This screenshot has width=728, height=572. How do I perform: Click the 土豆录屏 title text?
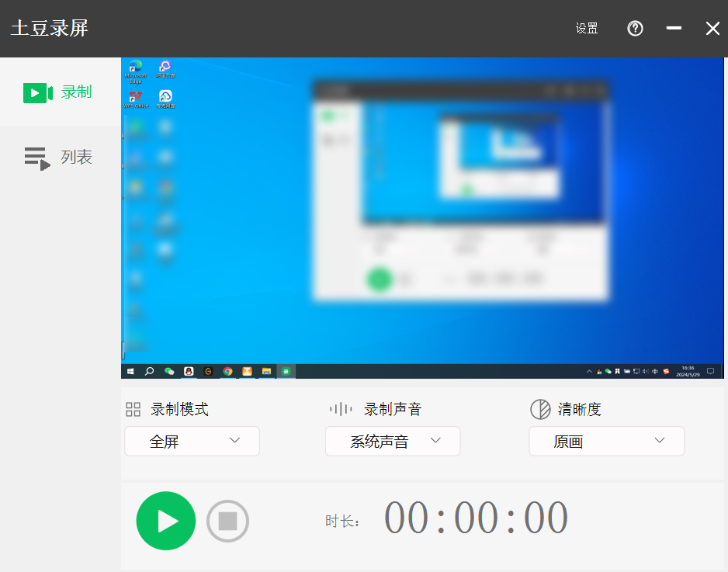[x=50, y=28]
